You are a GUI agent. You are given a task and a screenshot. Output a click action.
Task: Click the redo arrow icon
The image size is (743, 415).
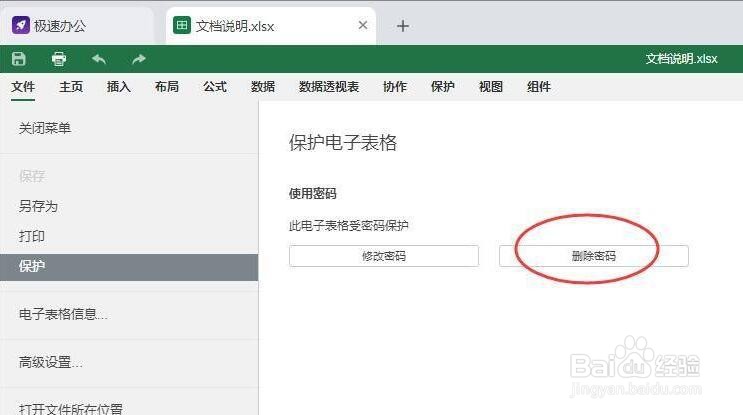[x=138, y=59]
